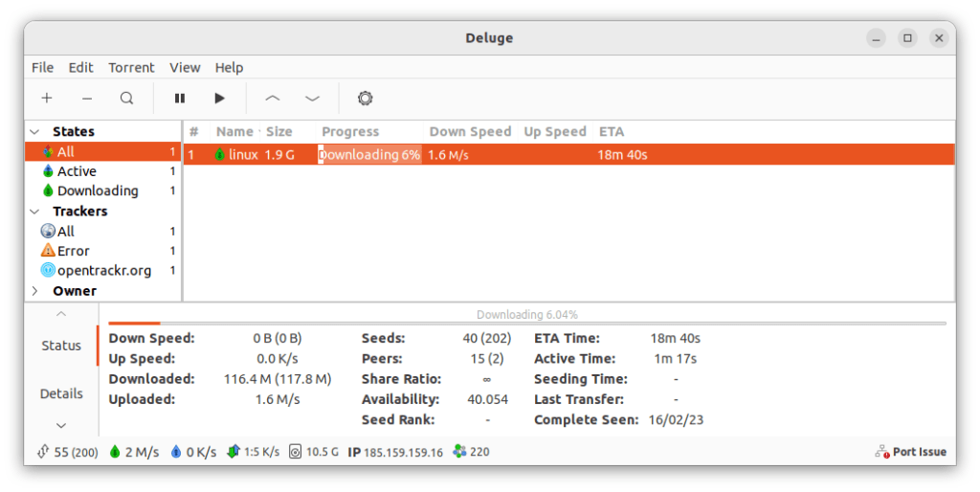This screenshot has height=492, width=980.
Task: Filter by tracker Error
Action: pyautogui.click(x=103, y=251)
